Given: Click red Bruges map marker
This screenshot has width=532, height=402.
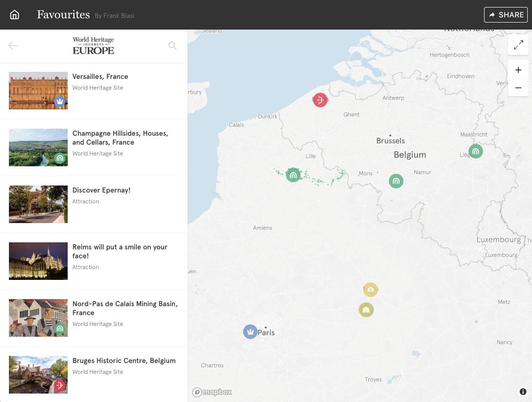Looking at the screenshot, I should point(320,100).
